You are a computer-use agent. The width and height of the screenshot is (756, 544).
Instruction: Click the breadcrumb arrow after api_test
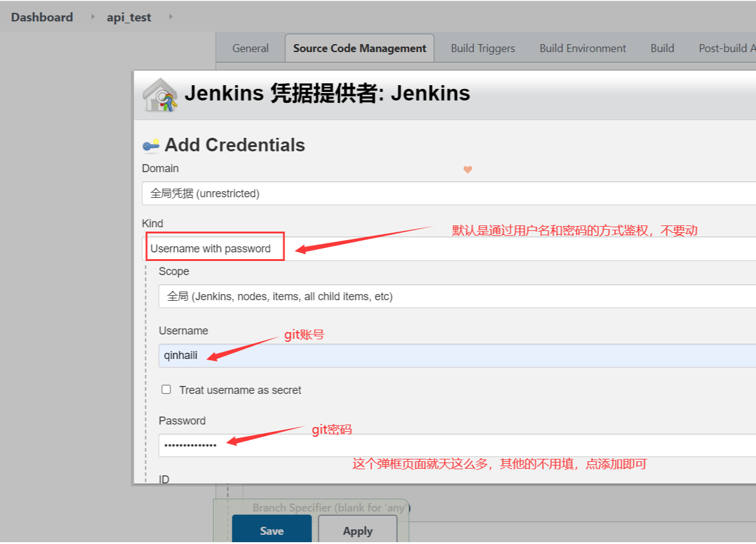170,17
